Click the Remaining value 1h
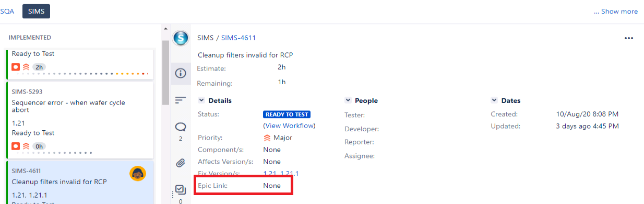 282,82
